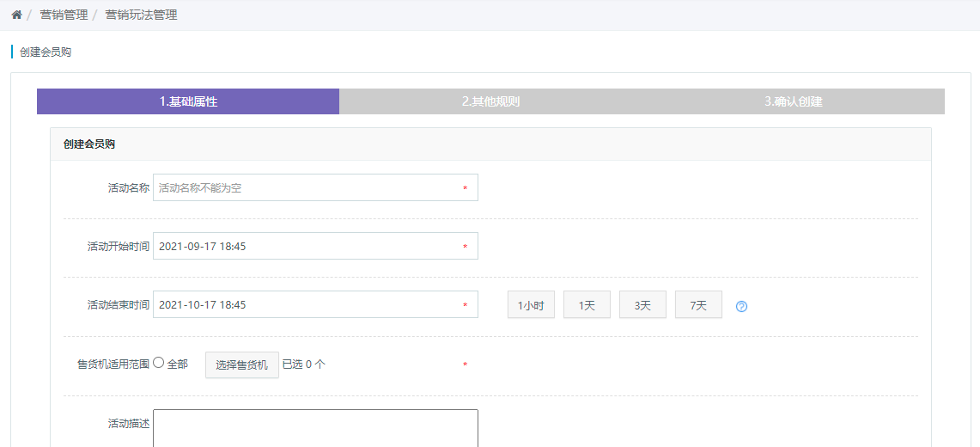Screen dimensions: 980x447
Task: Open the help icon beside 7天 button
Action: 742,306
